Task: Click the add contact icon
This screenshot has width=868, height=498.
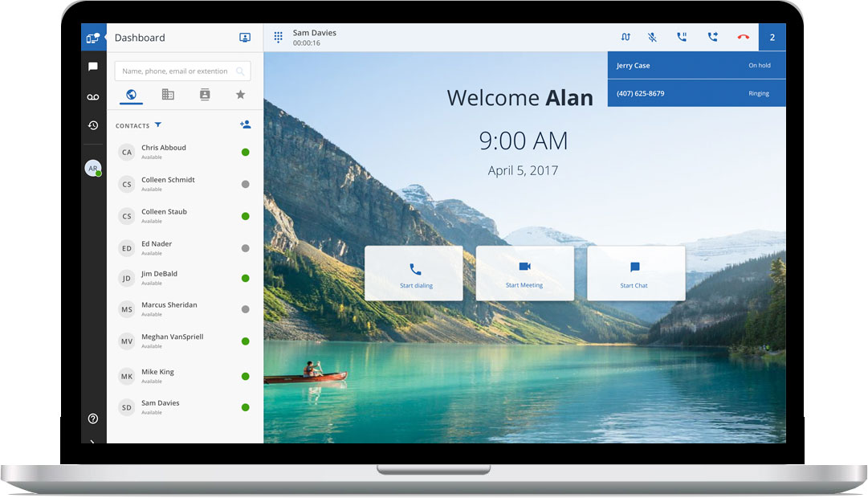Action: [x=245, y=124]
